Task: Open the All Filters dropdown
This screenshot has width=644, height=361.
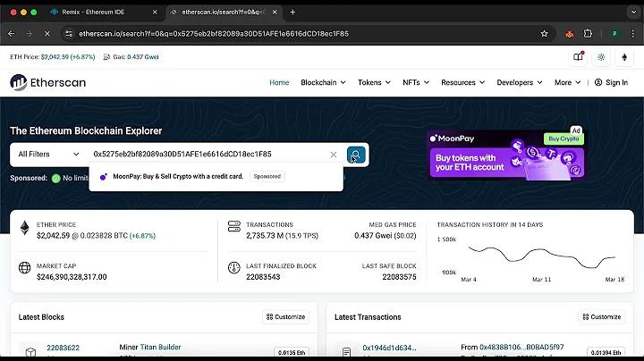Action: (48, 155)
